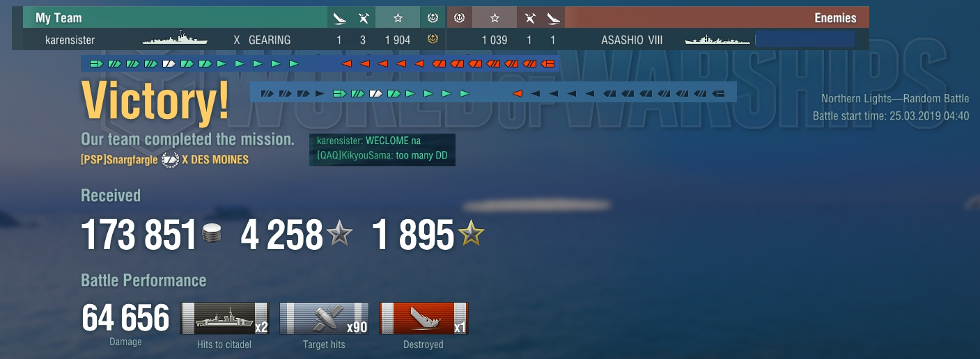Click the gold star beside 1 895
The width and height of the screenshot is (980, 359).
(x=471, y=234)
